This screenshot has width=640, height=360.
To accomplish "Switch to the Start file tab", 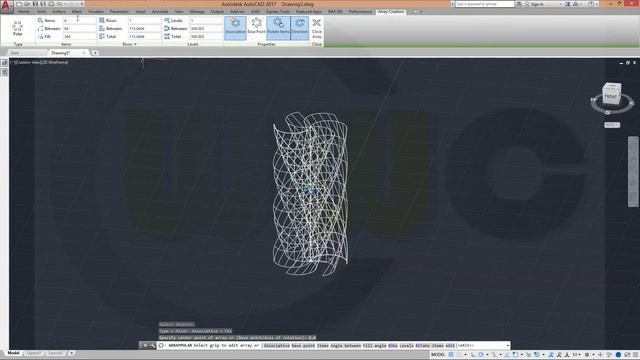I will pos(15,53).
